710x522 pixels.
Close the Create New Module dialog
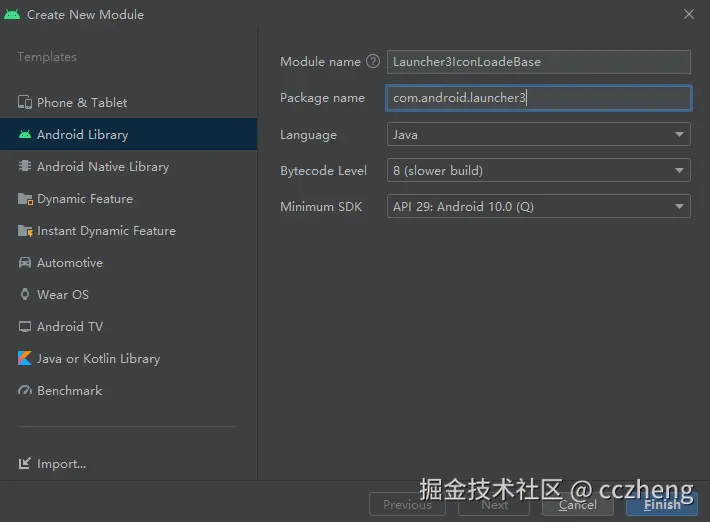[689, 14]
